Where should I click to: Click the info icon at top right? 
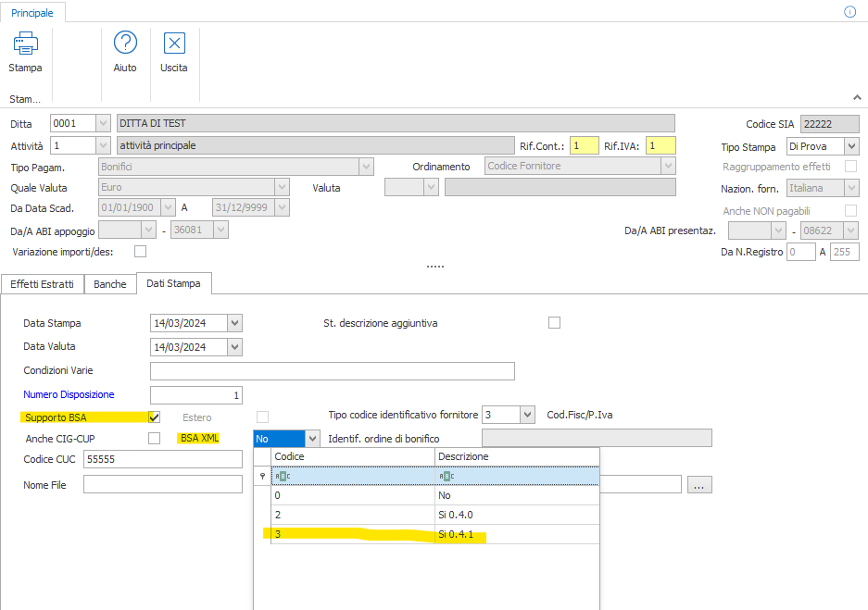click(849, 12)
